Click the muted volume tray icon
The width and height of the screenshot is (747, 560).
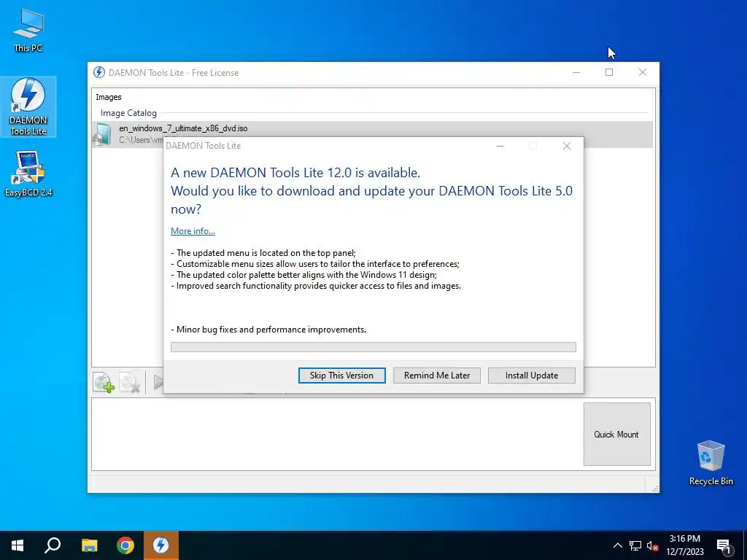(x=652, y=545)
